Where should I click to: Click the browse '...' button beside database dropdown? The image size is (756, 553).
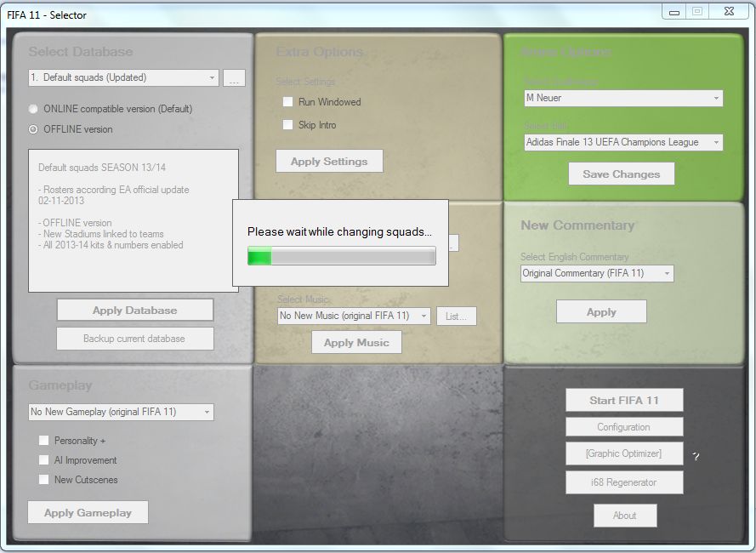tap(235, 78)
